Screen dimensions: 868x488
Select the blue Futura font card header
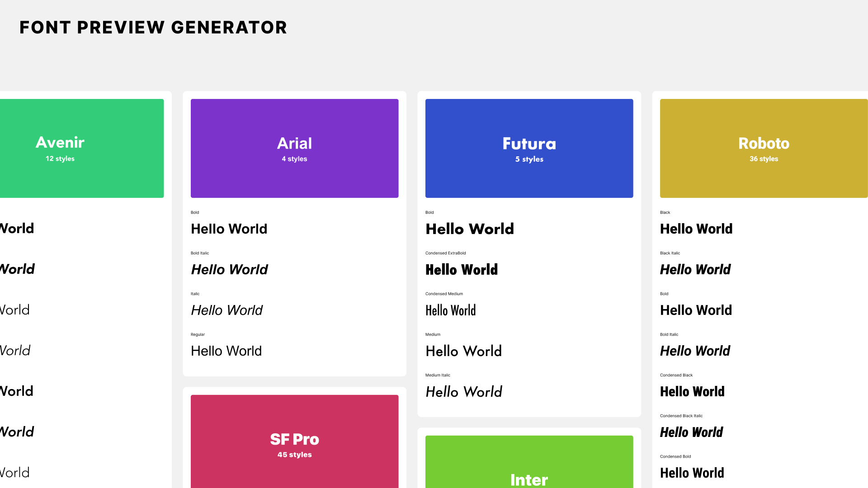(x=529, y=148)
